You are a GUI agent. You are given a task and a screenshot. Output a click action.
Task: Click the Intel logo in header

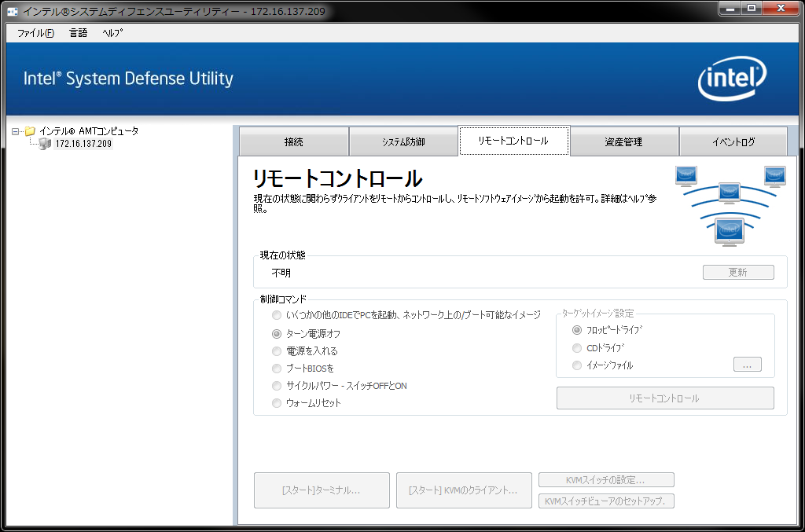pyautogui.click(x=732, y=79)
